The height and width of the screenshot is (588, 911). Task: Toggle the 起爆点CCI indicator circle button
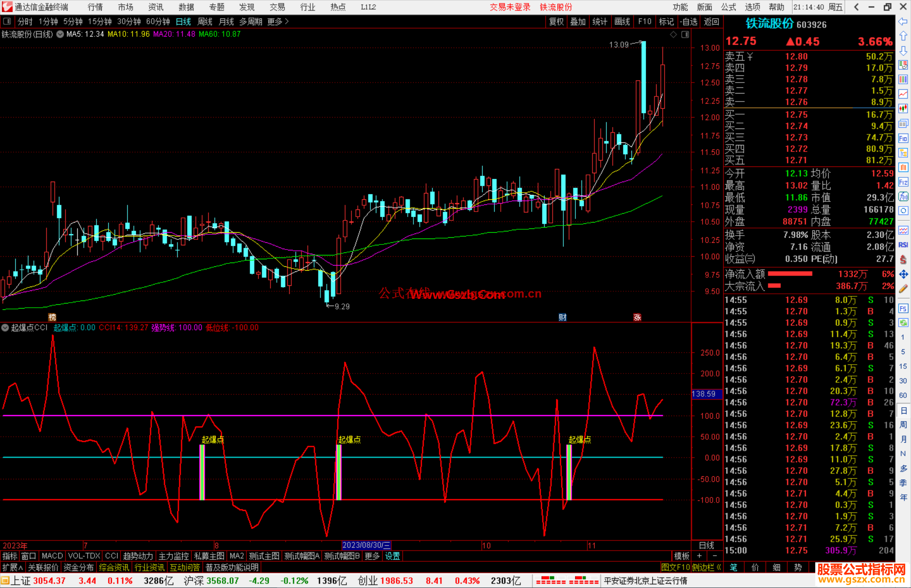point(5,328)
